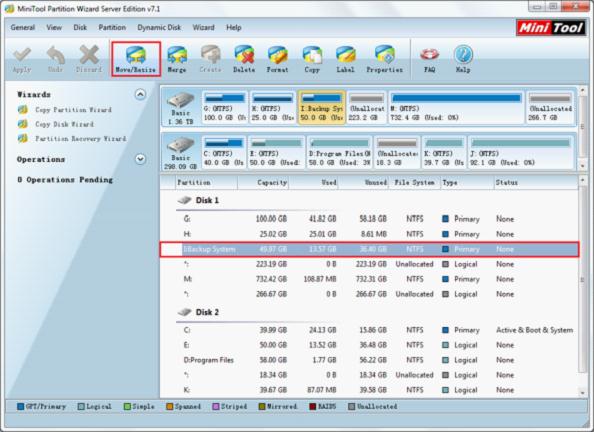Image resolution: width=594 pixels, height=432 pixels.
Task: Select the 1.36 TB Basic disk icon
Action: click(181, 100)
